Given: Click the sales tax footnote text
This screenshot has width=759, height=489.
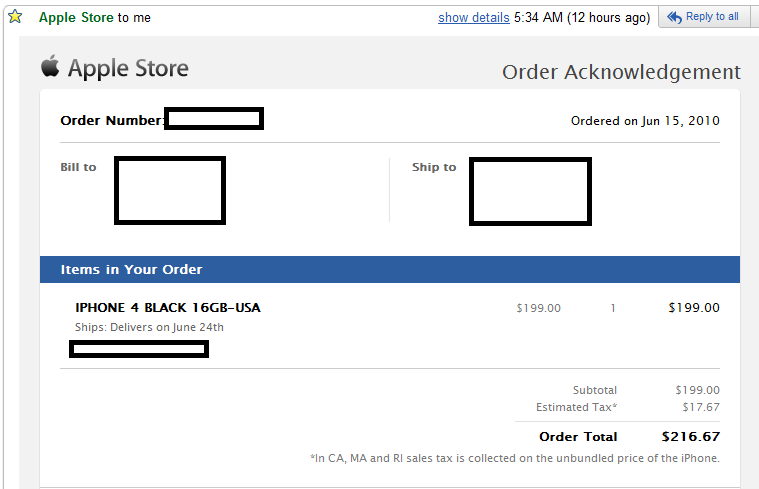Looking at the screenshot, I should point(515,459).
